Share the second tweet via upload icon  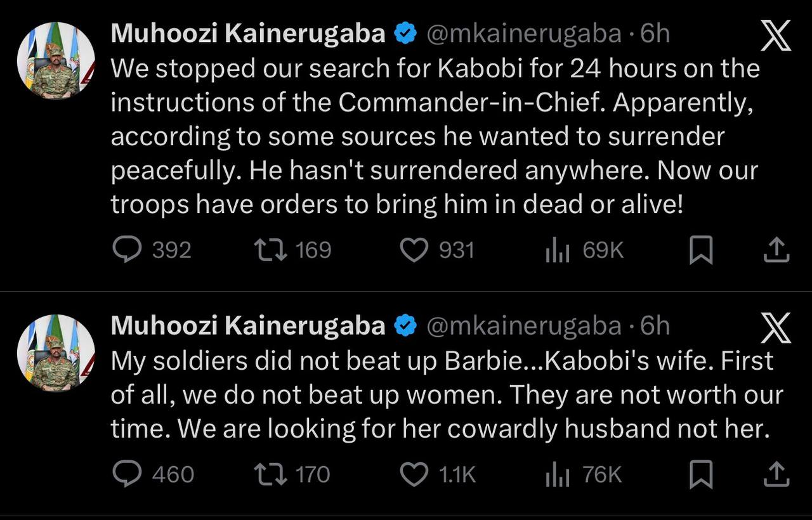776,475
